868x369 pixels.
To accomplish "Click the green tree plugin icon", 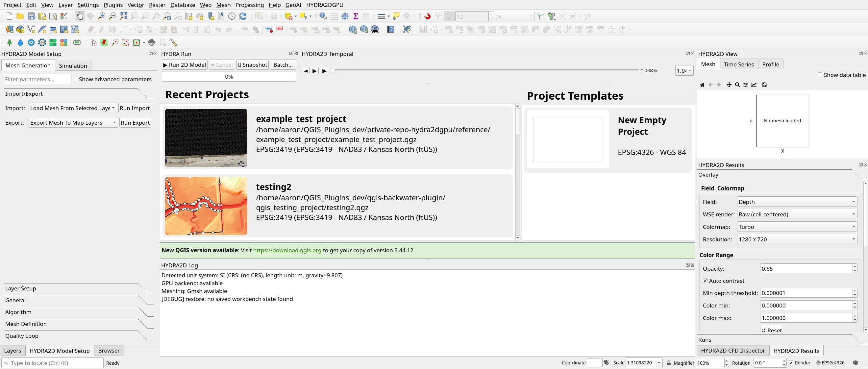I will pos(10,42).
